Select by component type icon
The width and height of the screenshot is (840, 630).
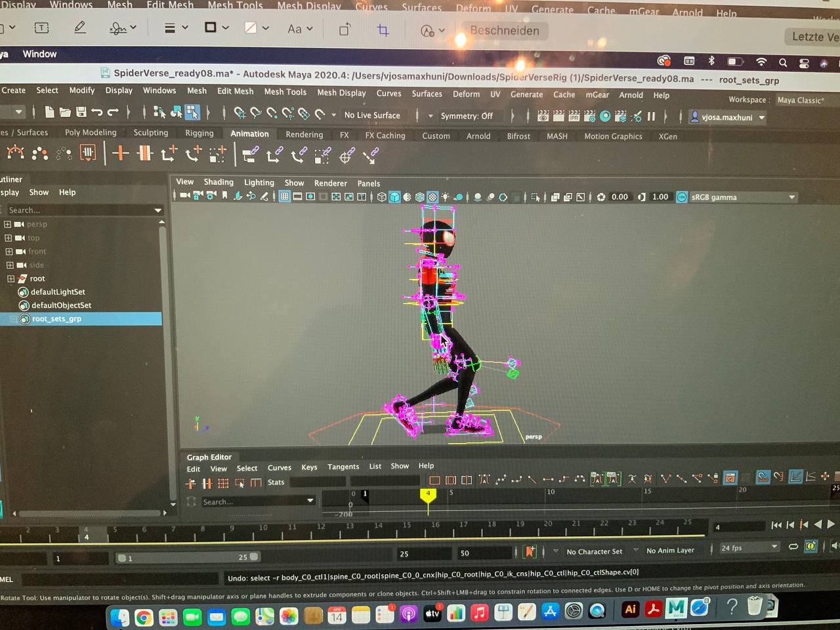pyautogui.click(x=192, y=112)
